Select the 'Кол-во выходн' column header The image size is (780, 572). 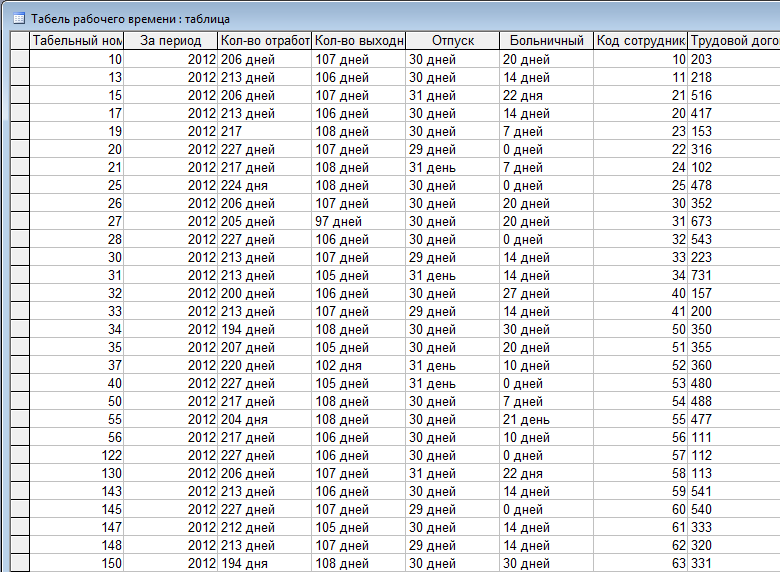359,41
